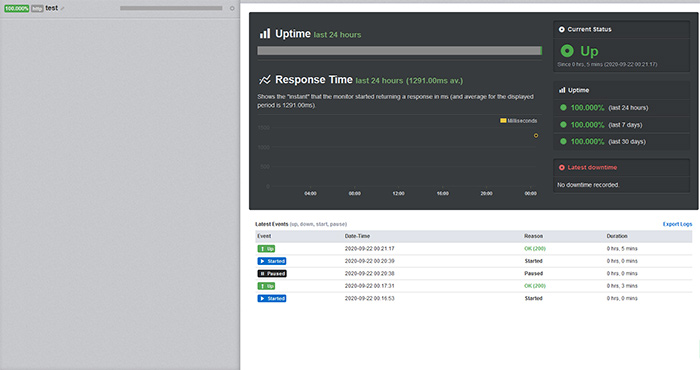Viewport: 700px width, 370px height.
Task: Click the OK (200) reason in first row
Action: point(535,249)
